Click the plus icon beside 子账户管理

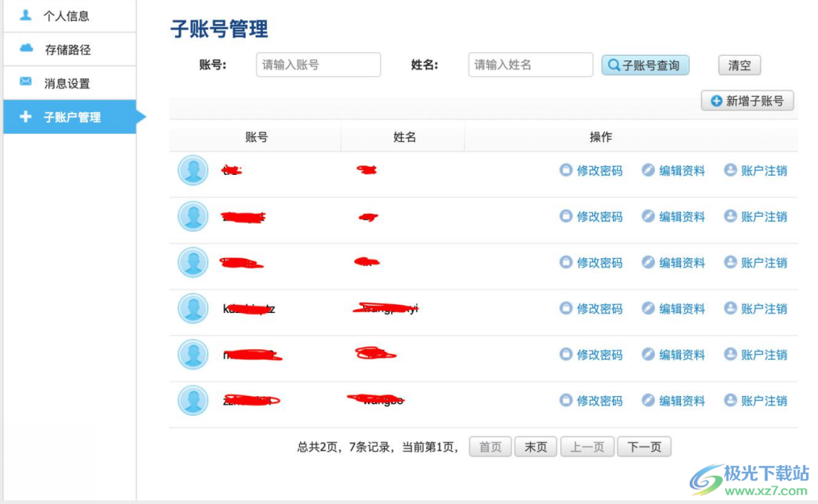click(26, 117)
